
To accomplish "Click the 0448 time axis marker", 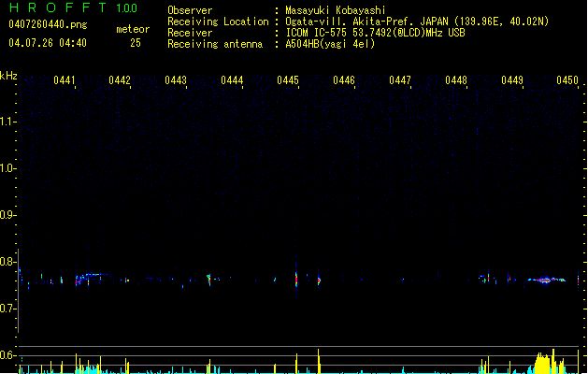I will pyautogui.click(x=456, y=79).
